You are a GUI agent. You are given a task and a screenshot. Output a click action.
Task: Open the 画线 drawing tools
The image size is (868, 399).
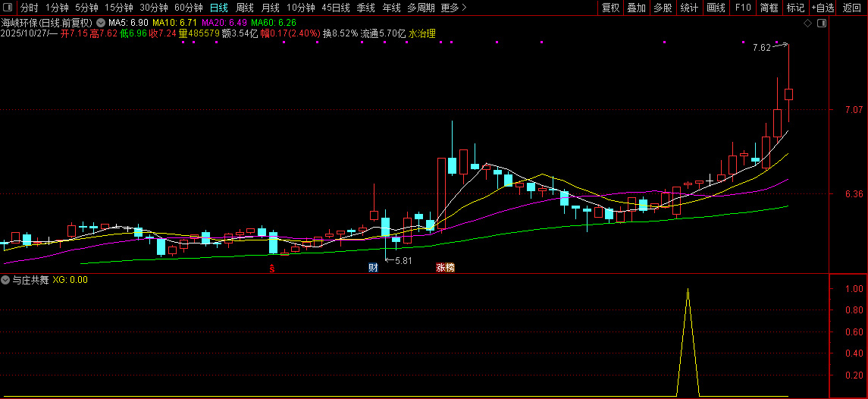tap(716, 8)
